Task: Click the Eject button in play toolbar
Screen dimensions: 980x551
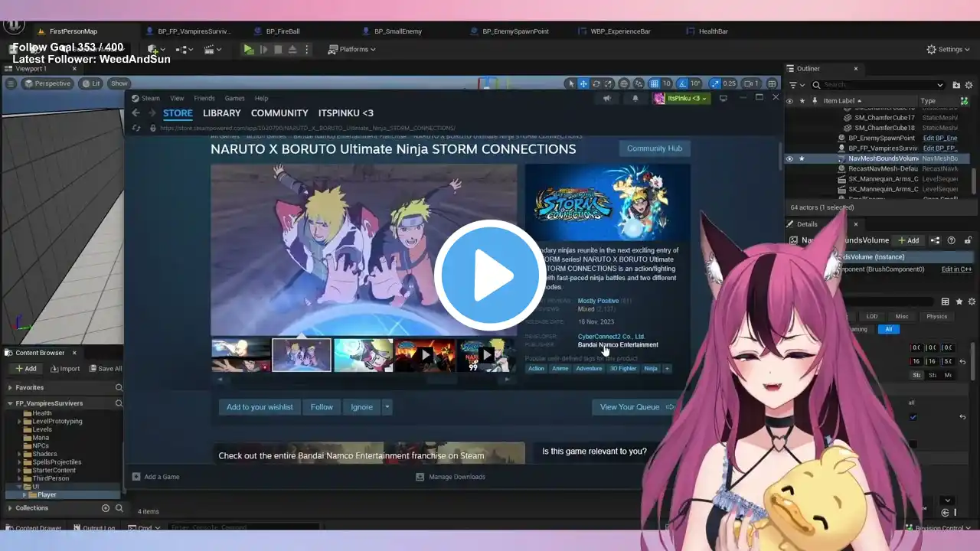Action: pos(292,49)
